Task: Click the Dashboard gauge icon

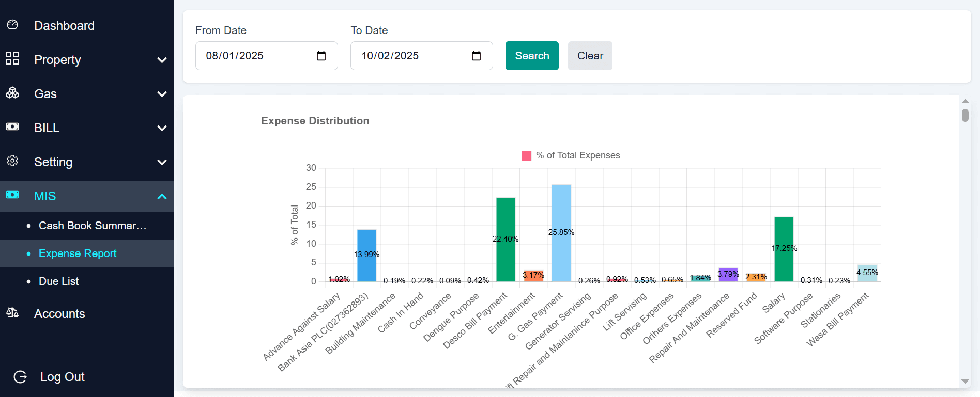Action: (12, 25)
